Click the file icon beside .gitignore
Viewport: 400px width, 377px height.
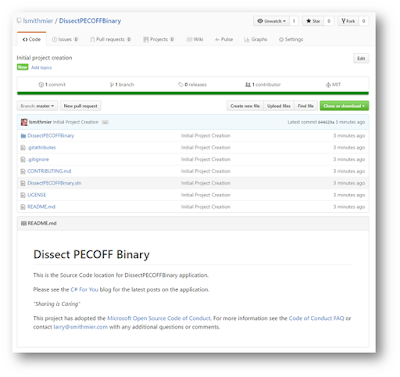pyautogui.click(x=23, y=159)
